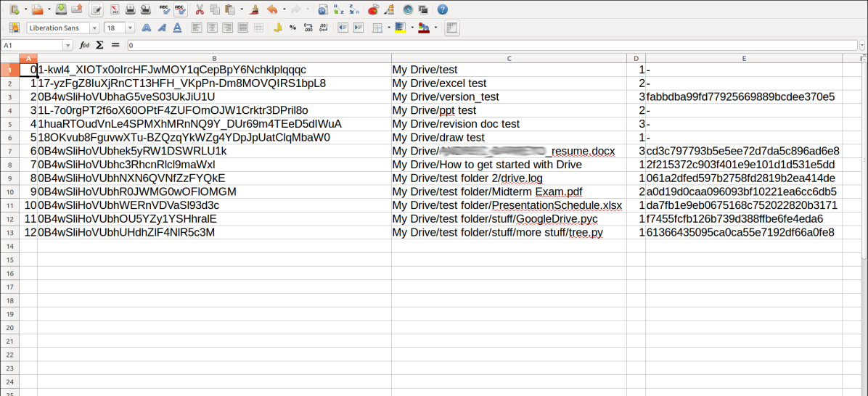The height and width of the screenshot is (396, 868).
Task: Toggle Italic formatting
Action: (x=162, y=28)
